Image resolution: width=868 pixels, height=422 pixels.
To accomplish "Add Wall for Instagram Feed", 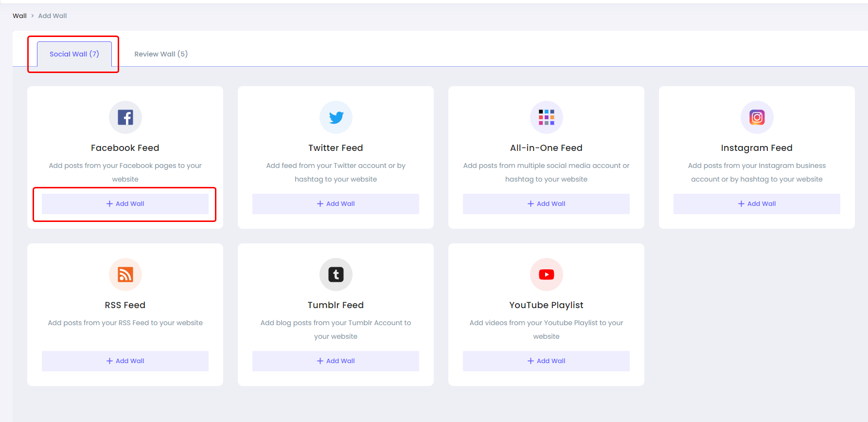I will (x=757, y=204).
